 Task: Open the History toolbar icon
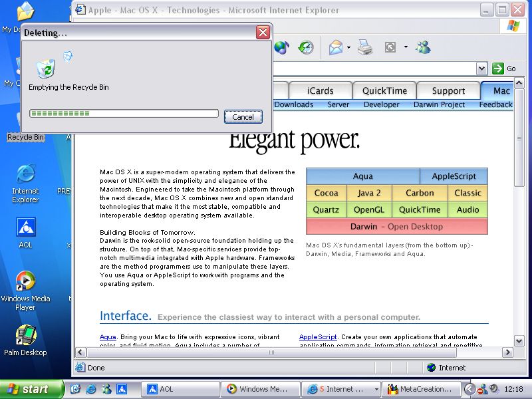(x=306, y=48)
